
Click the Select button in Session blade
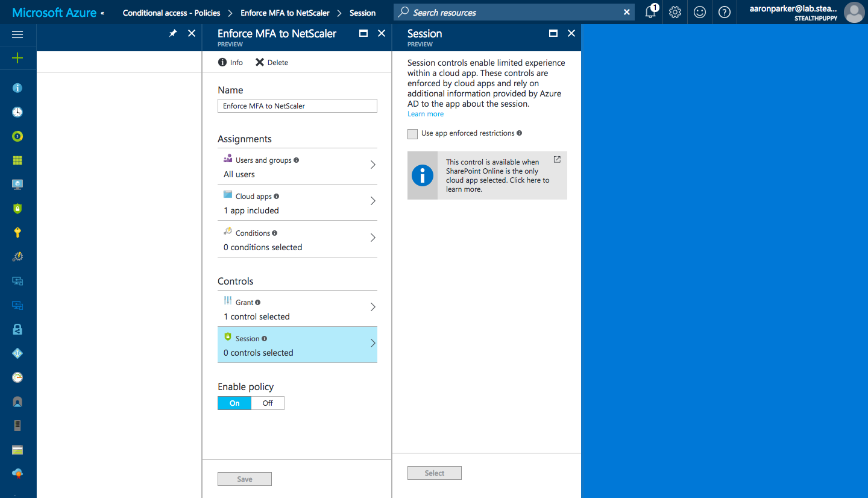435,473
